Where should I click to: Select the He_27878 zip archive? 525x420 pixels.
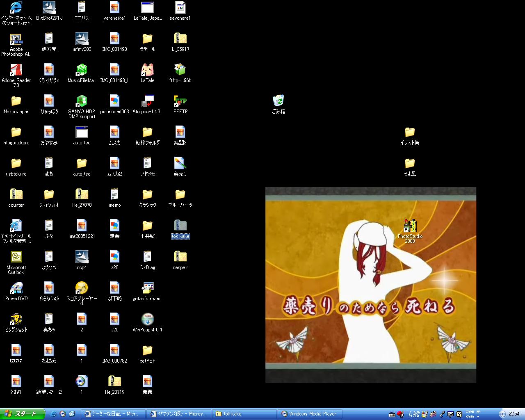[82, 198]
